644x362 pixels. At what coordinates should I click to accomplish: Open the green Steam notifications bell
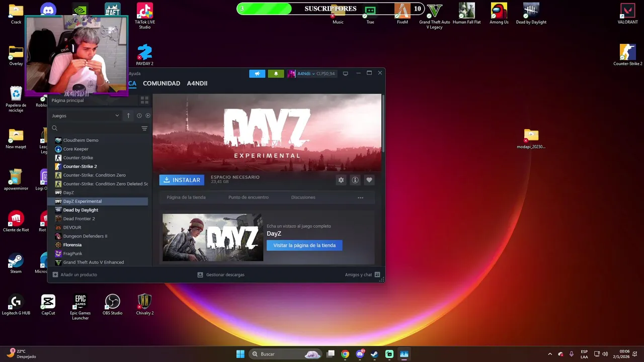click(x=276, y=73)
